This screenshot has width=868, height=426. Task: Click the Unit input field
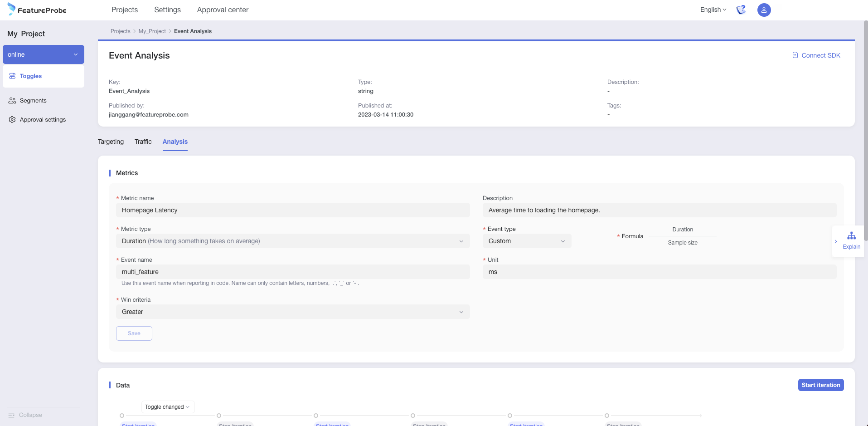[659, 272]
